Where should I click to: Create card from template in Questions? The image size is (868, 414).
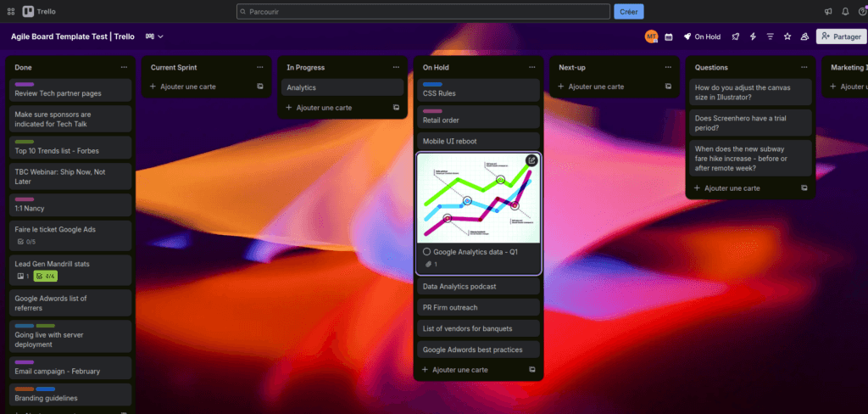click(x=804, y=188)
